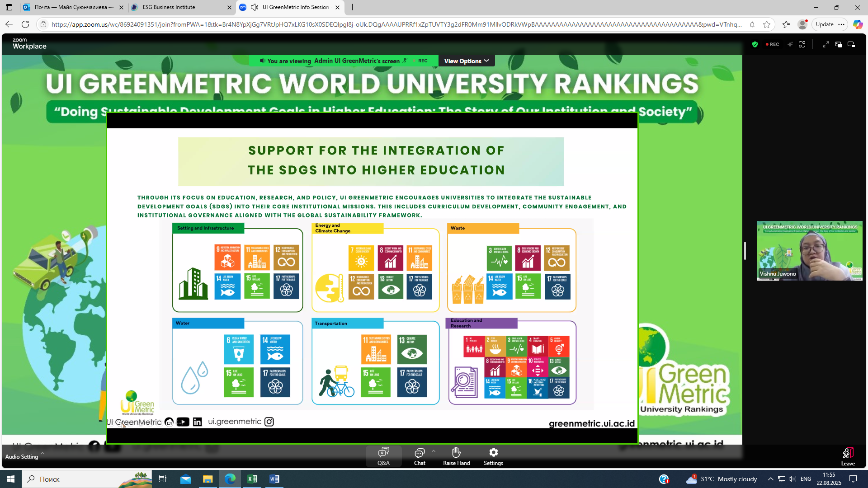Open Task View on taskbar

coord(163,479)
